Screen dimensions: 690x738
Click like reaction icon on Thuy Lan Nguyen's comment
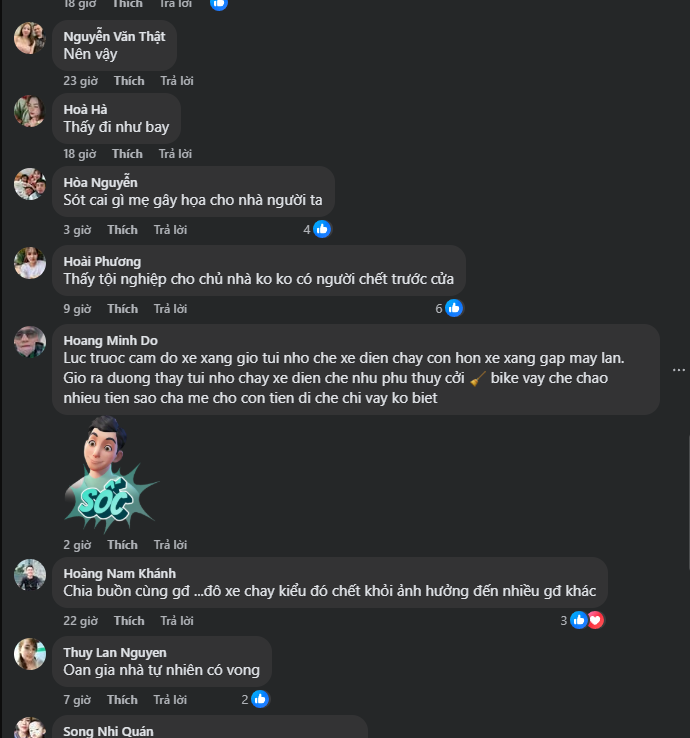pyautogui.click(x=260, y=699)
